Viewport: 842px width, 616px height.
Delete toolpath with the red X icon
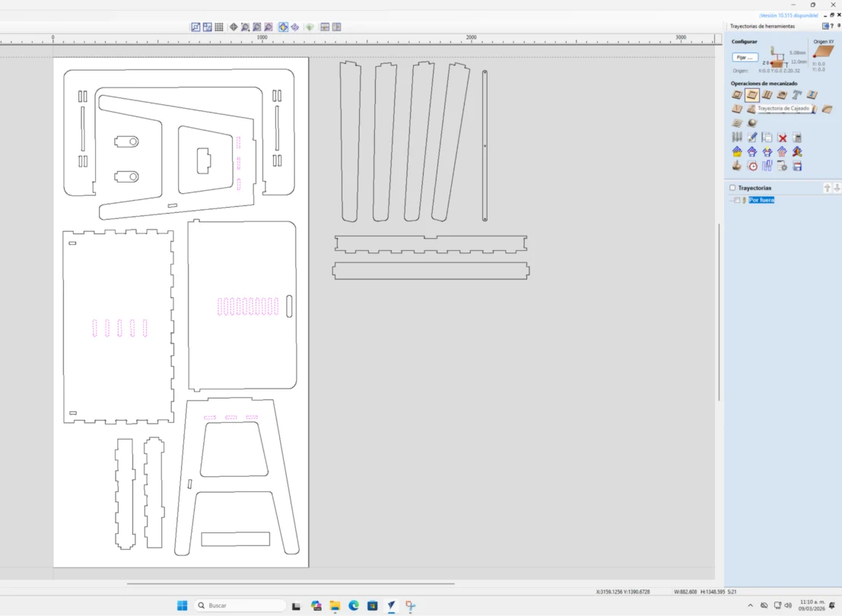(x=783, y=138)
